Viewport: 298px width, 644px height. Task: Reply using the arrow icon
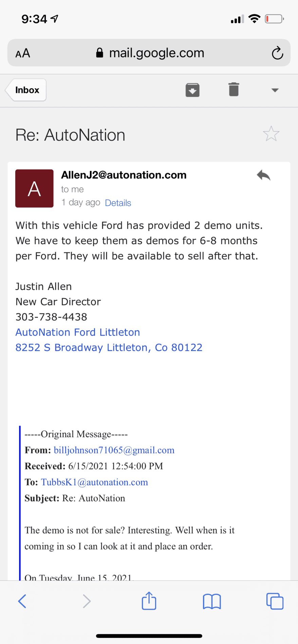(x=263, y=175)
